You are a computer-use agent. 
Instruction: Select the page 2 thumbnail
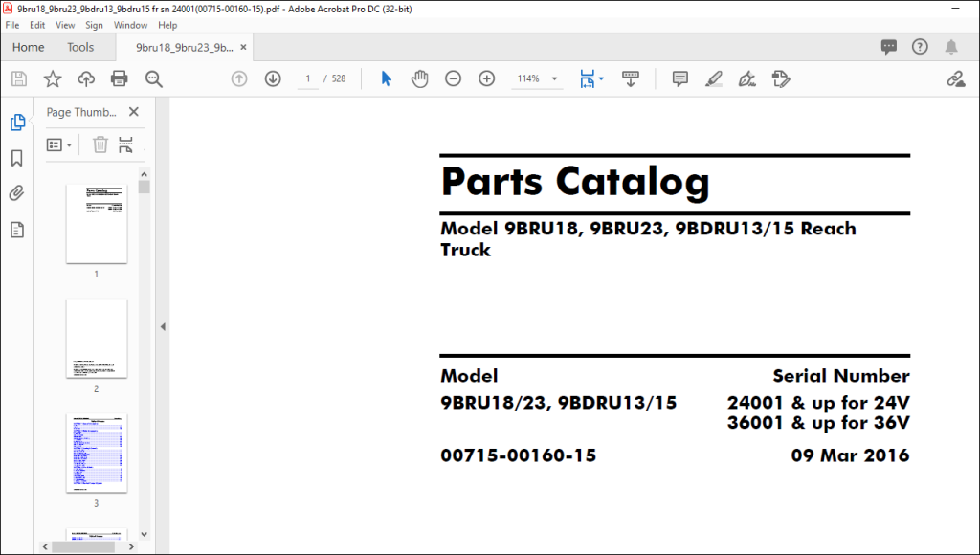tap(97, 338)
